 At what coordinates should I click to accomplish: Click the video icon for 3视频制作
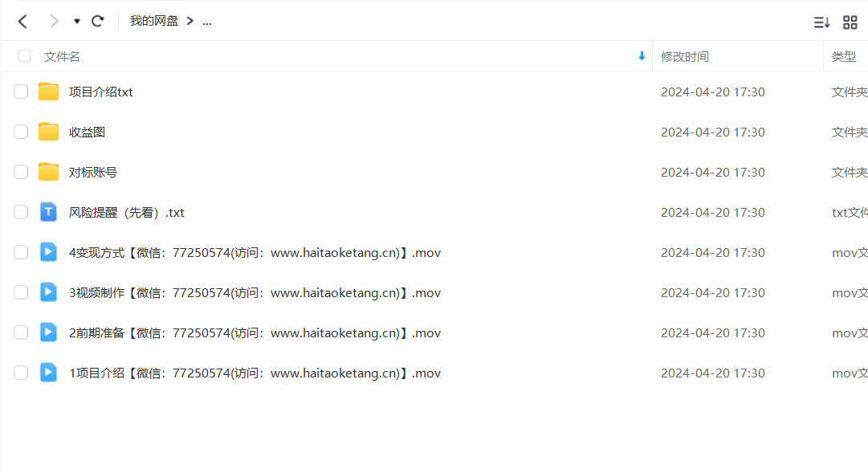[48, 292]
